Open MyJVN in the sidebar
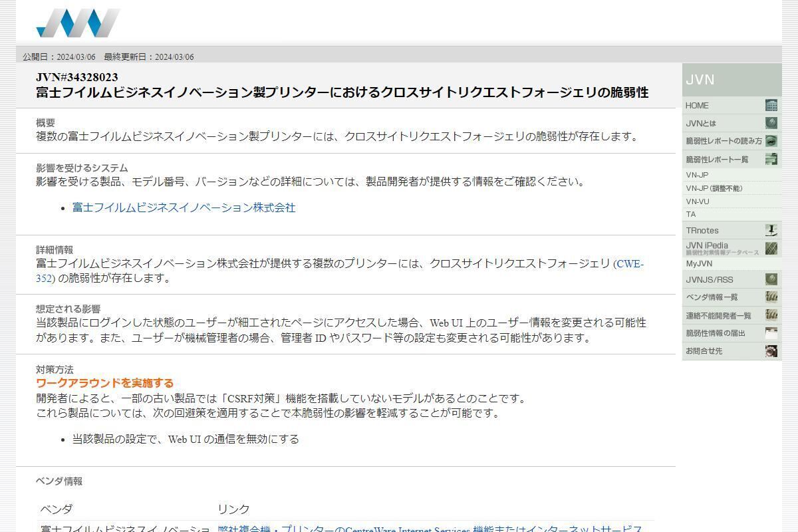798x532 pixels. [731, 264]
